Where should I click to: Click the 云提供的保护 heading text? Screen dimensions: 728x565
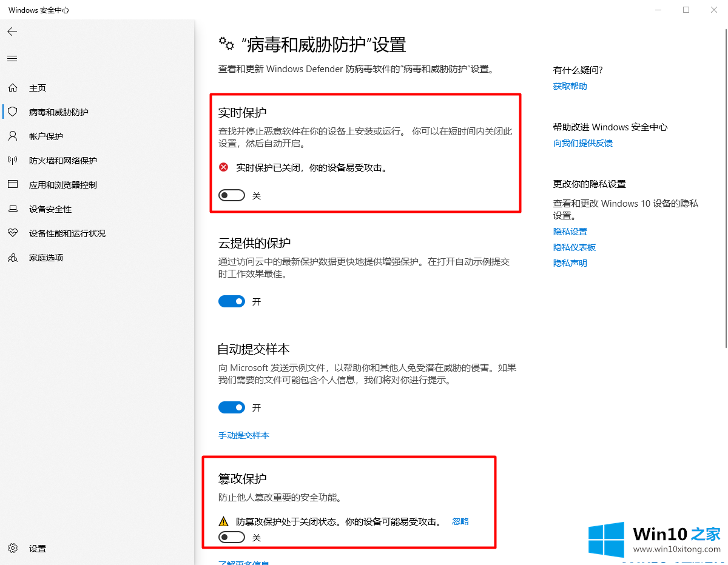click(254, 243)
